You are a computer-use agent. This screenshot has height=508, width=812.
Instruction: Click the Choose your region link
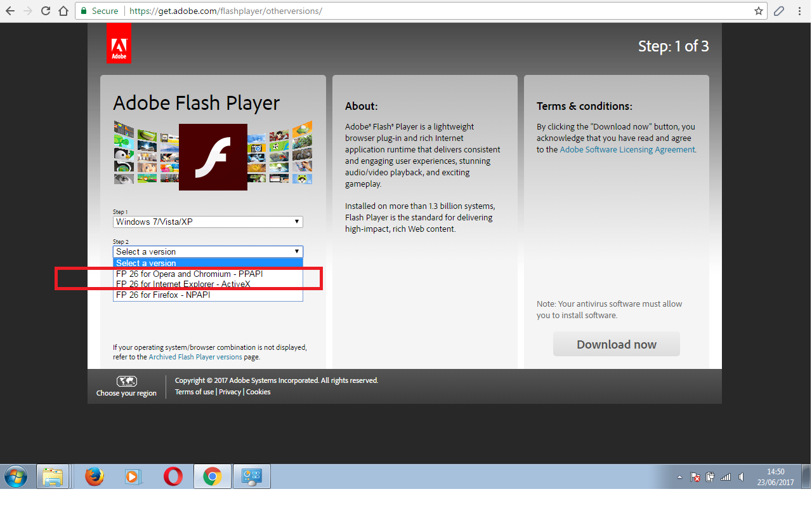coord(126,394)
